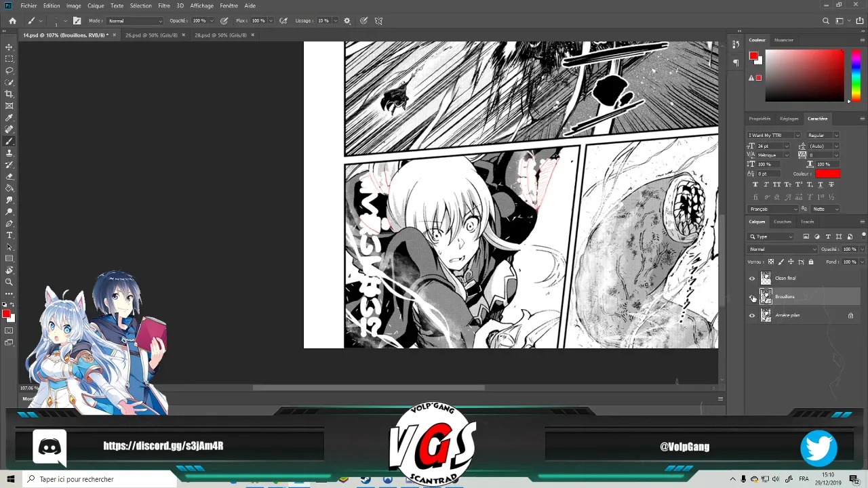Image resolution: width=868 pixels, height=488 pixels.
Task: Toggle visibility of Brouillons layer
Action: (x=751, y=297)
